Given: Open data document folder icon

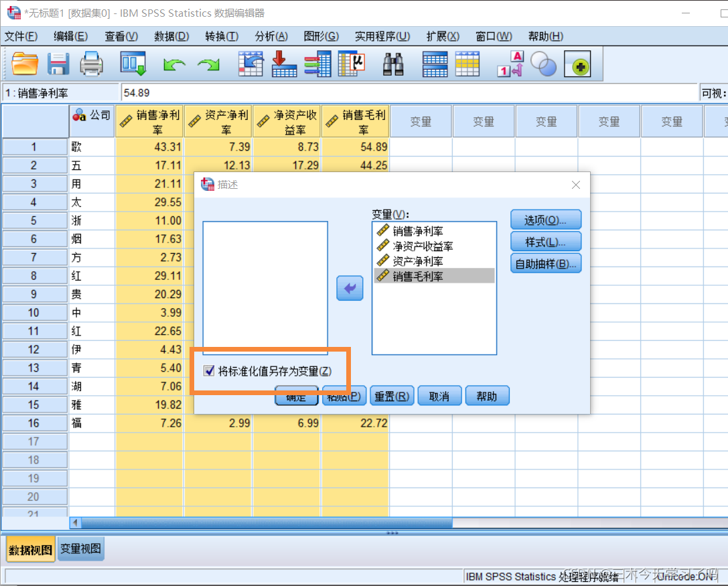Looking at the screenshot, I should coord(25,64).
